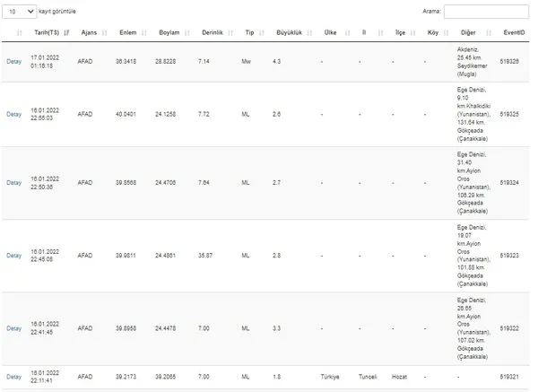Open Detay link for Tunceli Hozat earthquake
Image resolution: width=538 pixels, height=392 pixels.
click(x=13, y=377)
